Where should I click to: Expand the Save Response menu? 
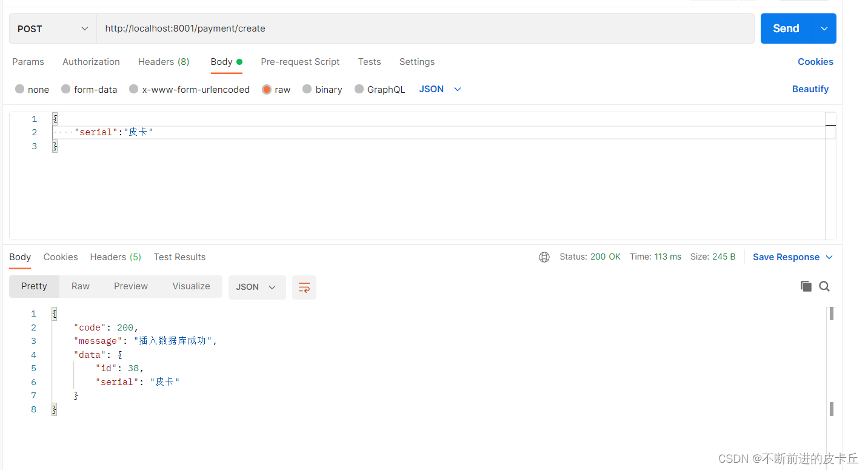point(793,257)
